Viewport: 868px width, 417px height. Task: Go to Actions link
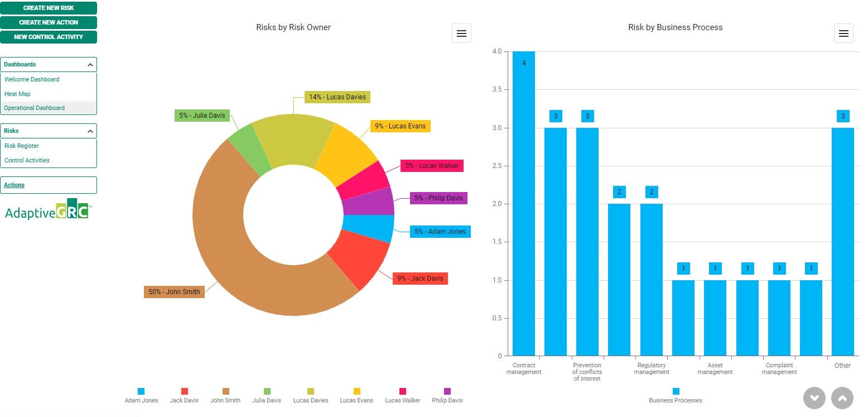15,185
